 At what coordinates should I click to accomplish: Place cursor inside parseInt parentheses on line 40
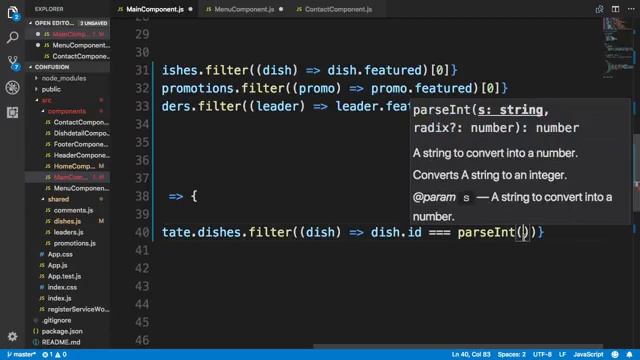[525, 232]
